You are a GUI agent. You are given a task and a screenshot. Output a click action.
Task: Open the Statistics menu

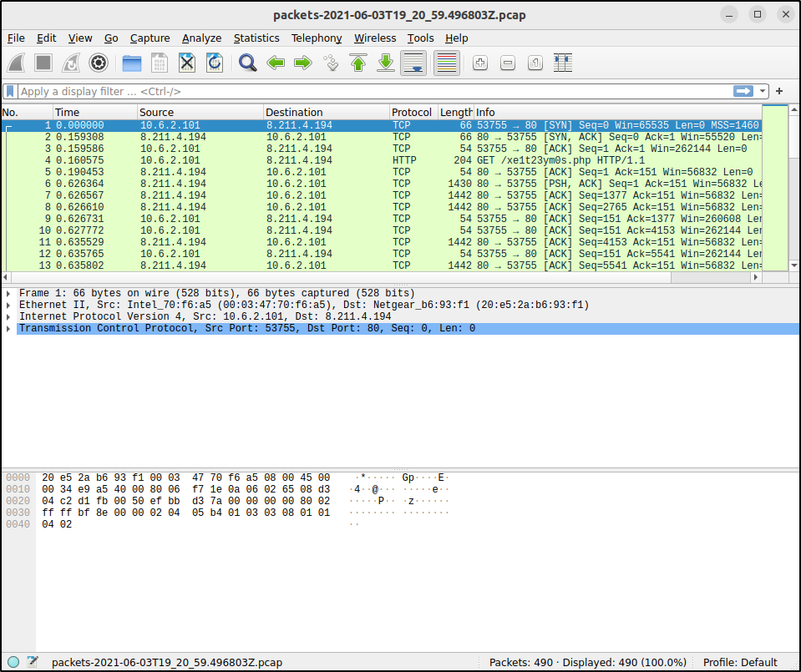coord(256,38)
